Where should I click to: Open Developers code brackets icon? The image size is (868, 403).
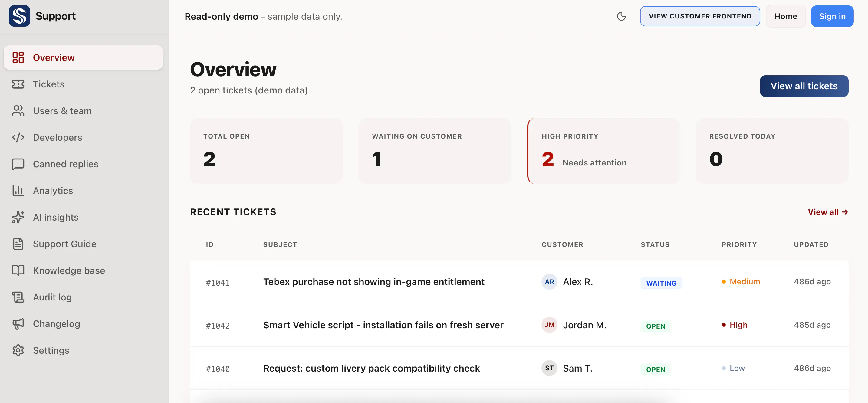click(18, 137)
